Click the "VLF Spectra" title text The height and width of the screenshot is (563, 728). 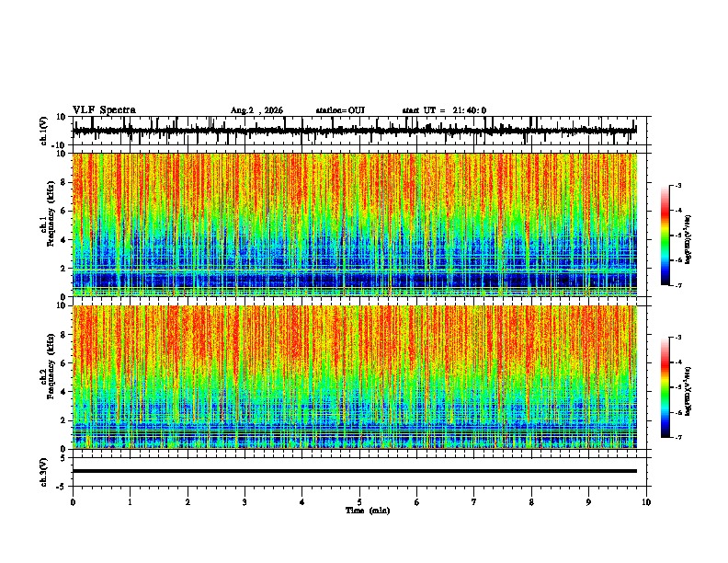click(x=104, y=110)
